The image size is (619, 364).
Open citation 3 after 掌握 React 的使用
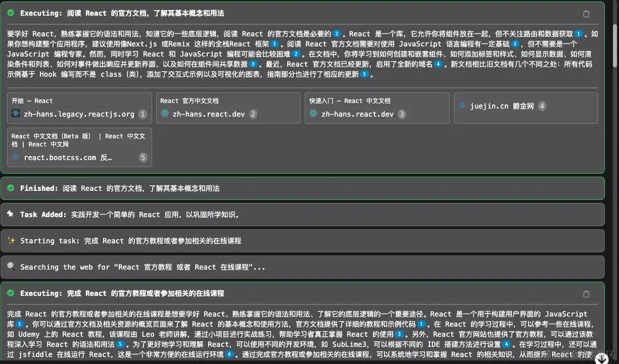(400, 334)
